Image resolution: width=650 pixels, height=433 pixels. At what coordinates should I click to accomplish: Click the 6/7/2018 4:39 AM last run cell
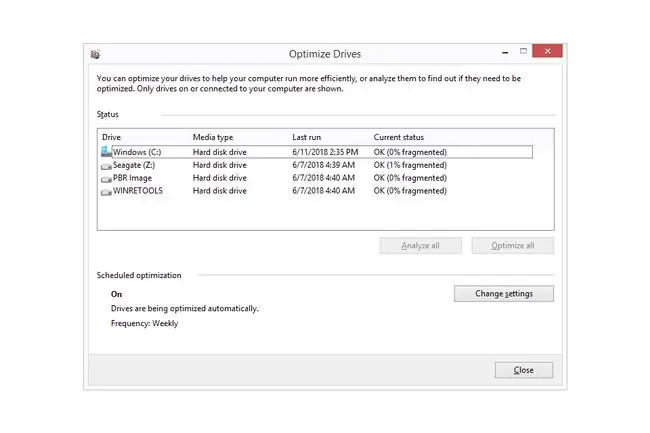(x=323, y=165)
